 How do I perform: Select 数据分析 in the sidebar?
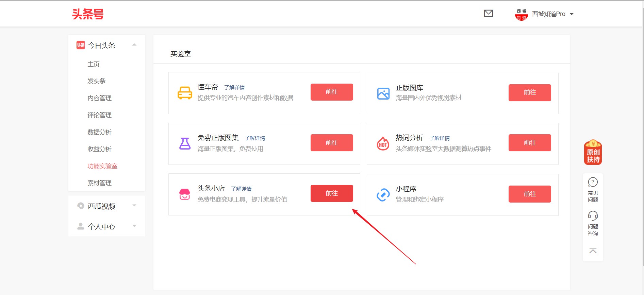(x=99, y=132)
